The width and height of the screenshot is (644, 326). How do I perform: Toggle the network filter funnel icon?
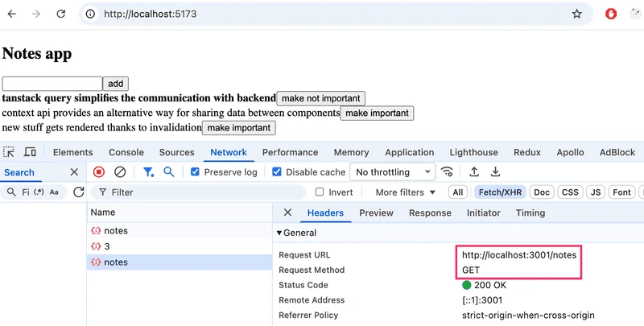tap(148, 172)
